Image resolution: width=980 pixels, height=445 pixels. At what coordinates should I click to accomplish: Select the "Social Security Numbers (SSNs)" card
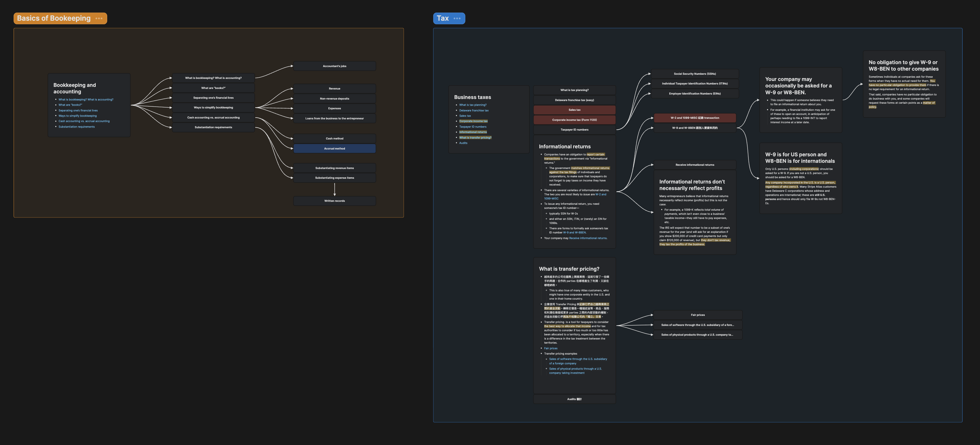[x=695, y=74]
